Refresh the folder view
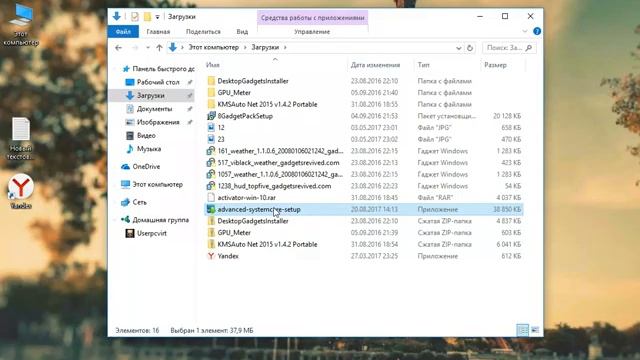Image resolution: width=640 pixels, height=360 pixels. [x=470, y=48]
